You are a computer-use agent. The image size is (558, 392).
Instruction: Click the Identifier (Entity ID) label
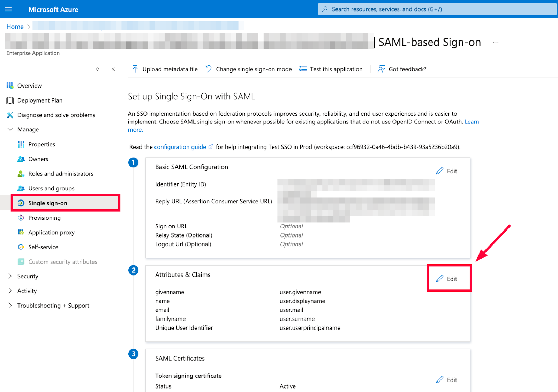[181, 184]
